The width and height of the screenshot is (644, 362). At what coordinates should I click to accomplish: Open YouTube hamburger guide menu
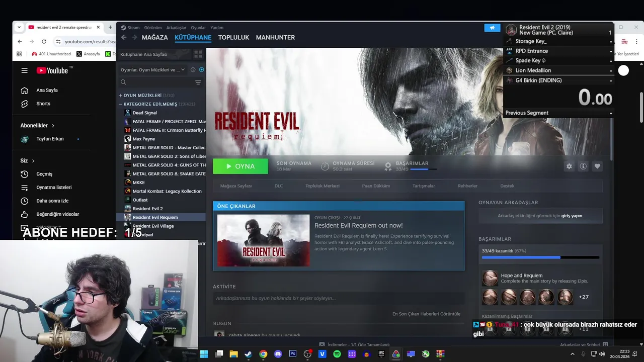pos(24,70)
